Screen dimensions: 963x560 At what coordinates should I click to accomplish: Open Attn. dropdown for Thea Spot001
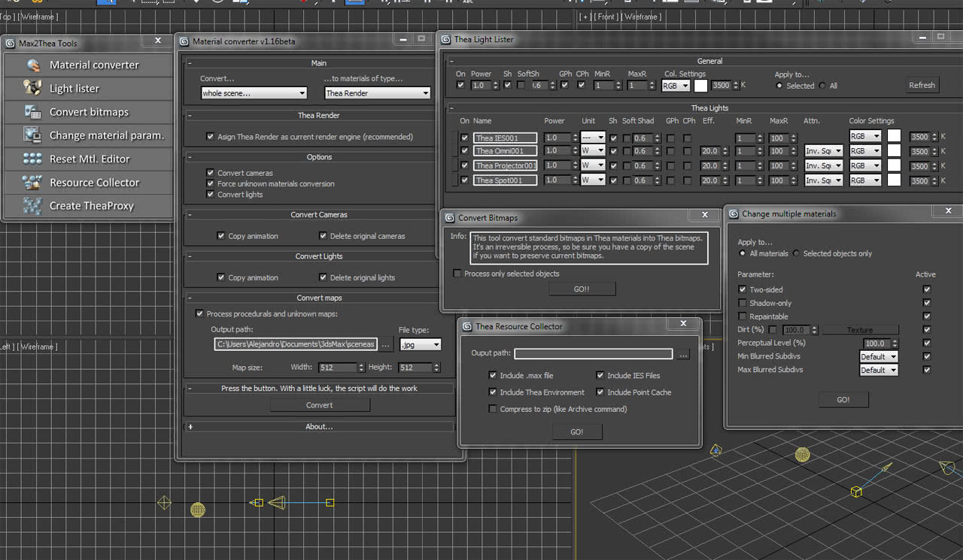[x=823, y=180]
